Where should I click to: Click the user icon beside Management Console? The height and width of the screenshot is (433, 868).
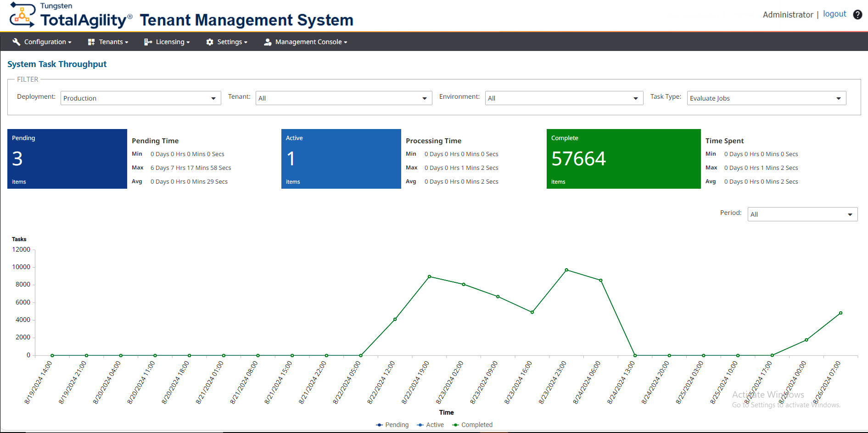click(x=268, y=42)
